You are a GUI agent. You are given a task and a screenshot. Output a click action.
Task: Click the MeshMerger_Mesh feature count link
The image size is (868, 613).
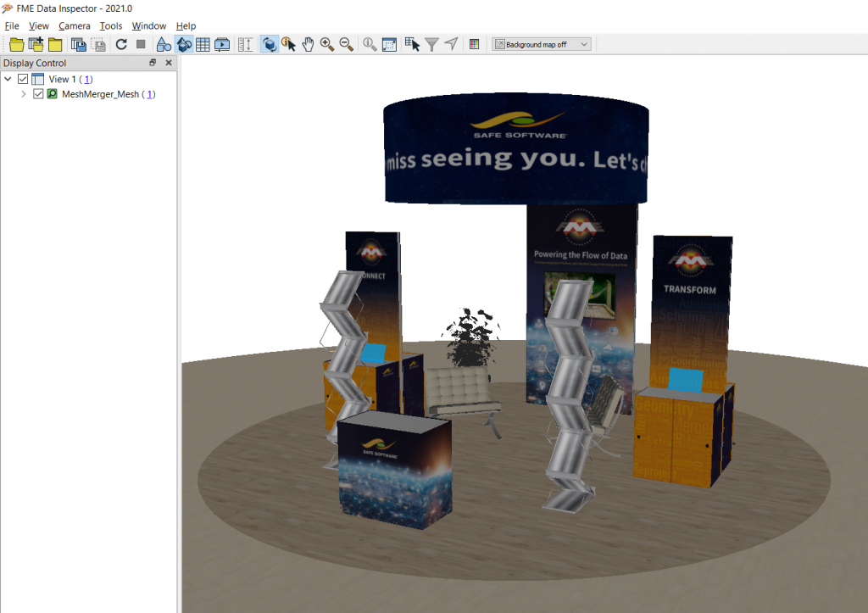150,94
